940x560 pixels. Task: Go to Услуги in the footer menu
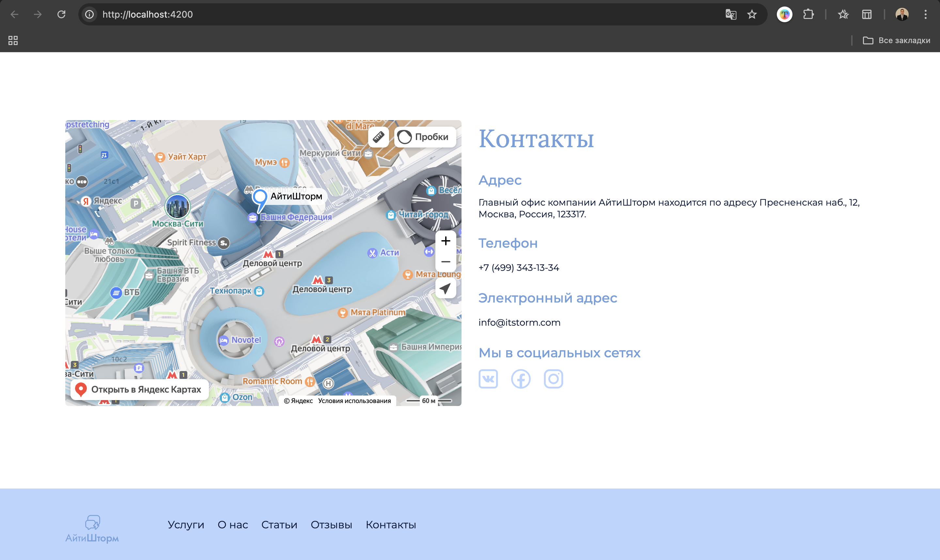[x=186, y=524]
